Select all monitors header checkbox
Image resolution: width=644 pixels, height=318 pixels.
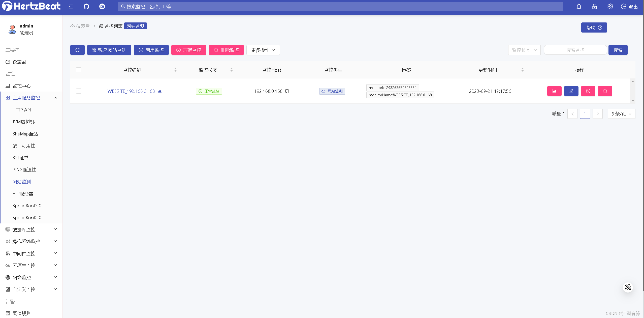click(79, 70)
